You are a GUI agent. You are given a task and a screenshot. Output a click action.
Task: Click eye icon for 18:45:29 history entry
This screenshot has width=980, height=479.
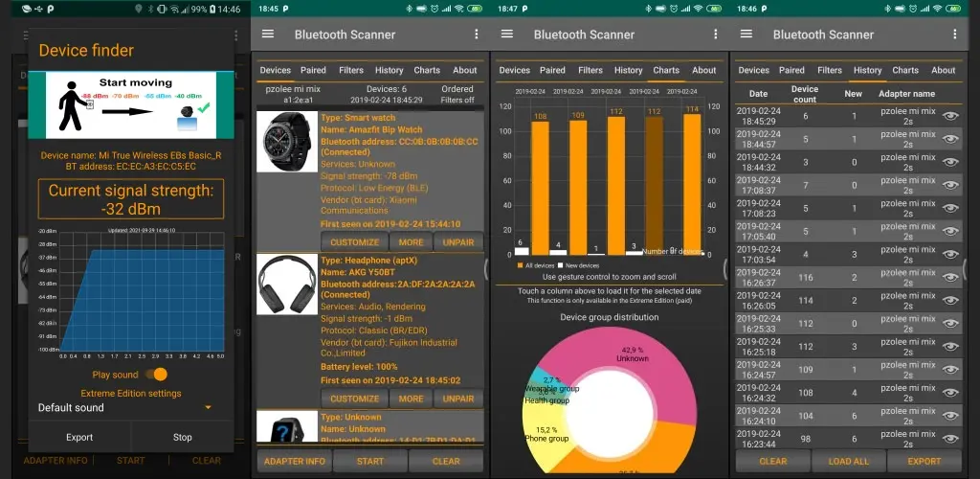click(x=950, y=116)
